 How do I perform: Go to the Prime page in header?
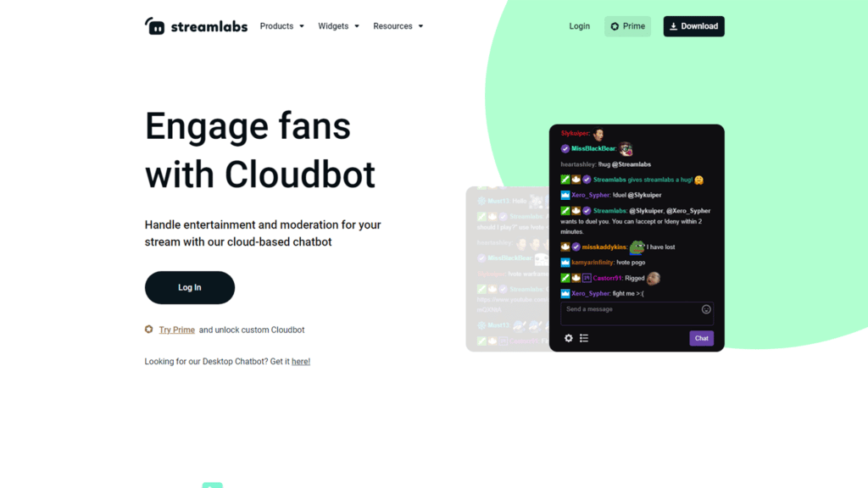[627, 26]
